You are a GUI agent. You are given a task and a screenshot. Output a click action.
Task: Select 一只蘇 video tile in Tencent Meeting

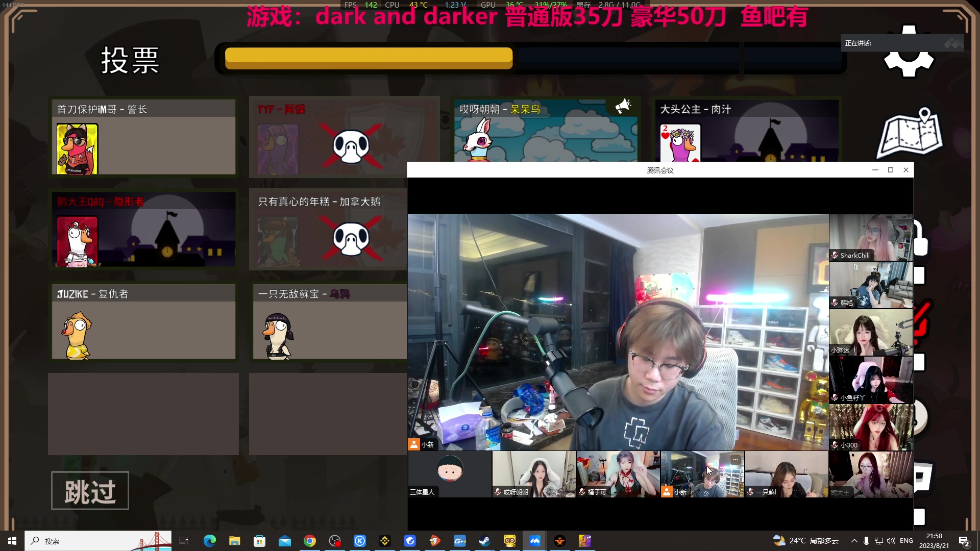point(787,474)
